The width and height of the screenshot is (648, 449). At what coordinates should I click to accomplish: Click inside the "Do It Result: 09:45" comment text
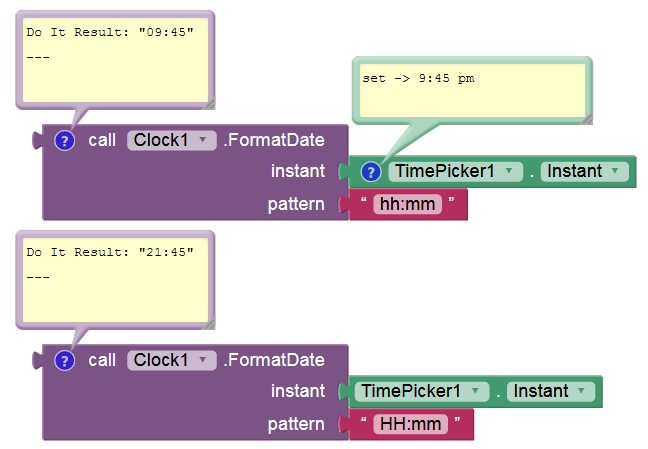110,60
